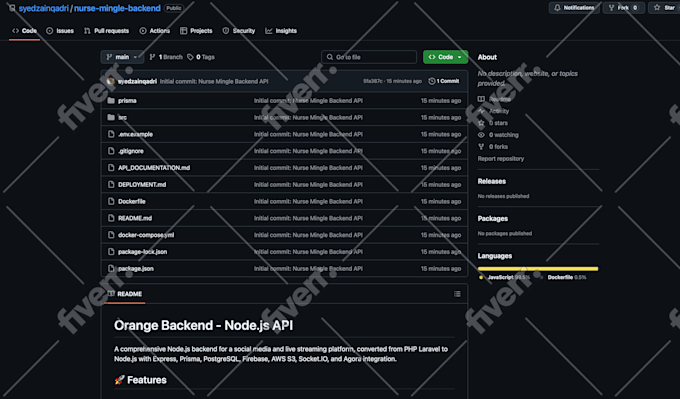Open DEPLOYMENT.md file

point(142,185)
